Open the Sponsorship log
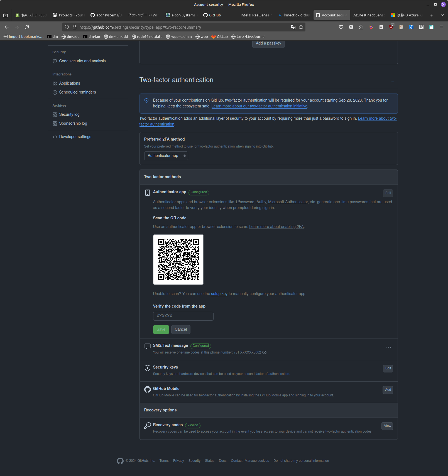This screenshot has height=476, width=448. point(73,123)
